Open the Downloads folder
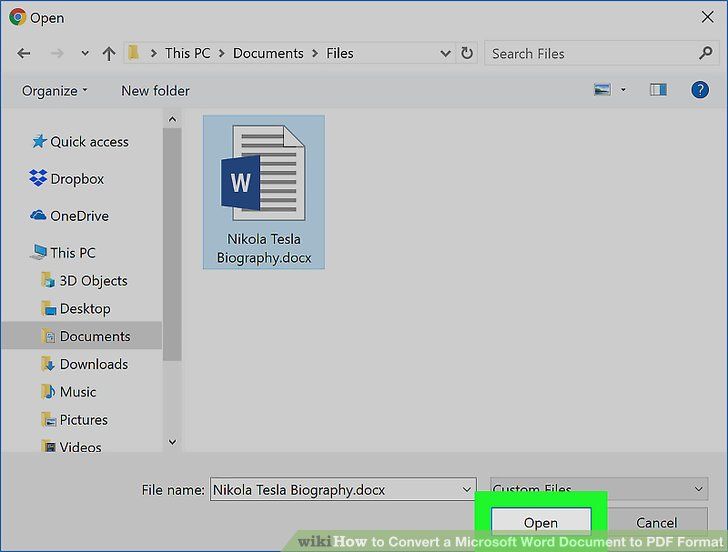Image resolution: width=728 pixels, height=552 pixels. [94, 364]
